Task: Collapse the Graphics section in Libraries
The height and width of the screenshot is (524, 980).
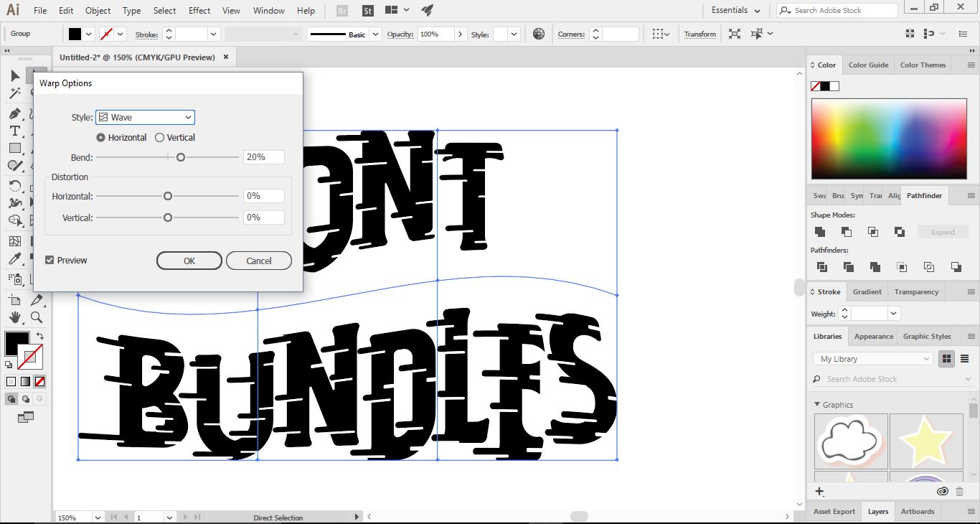Action: pyautogui.click(x=817, y=405)
